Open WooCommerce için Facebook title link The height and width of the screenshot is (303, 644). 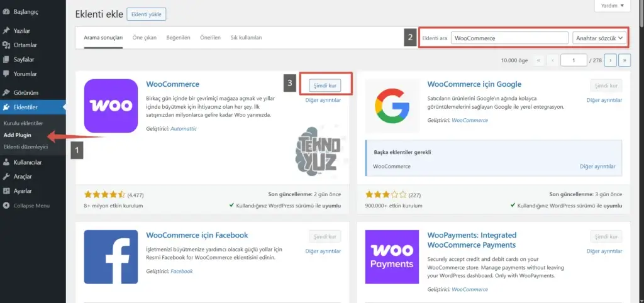pos(197,235)
